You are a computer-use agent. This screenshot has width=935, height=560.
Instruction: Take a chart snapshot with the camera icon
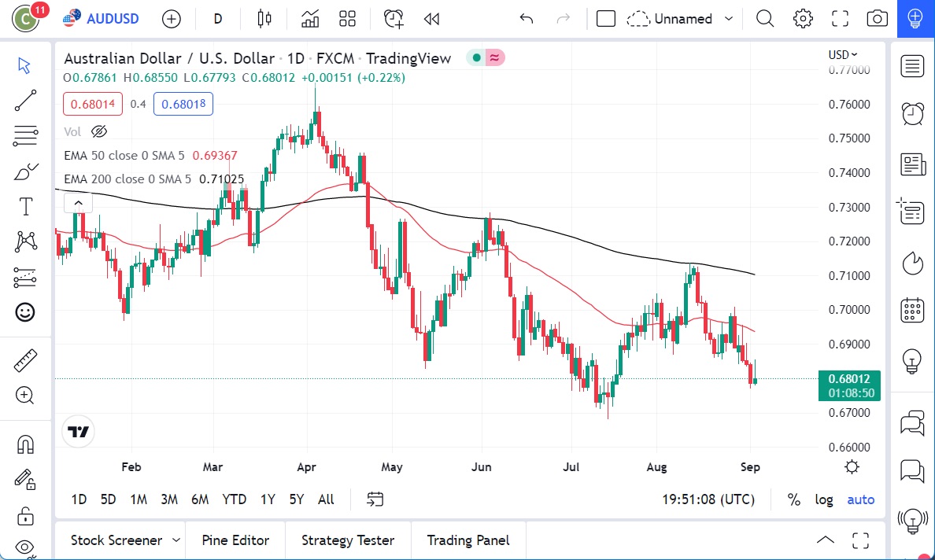877,18
